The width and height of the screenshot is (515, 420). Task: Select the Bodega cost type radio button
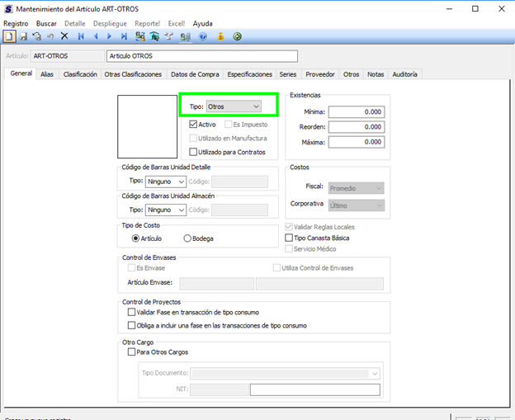click(187, 238)
